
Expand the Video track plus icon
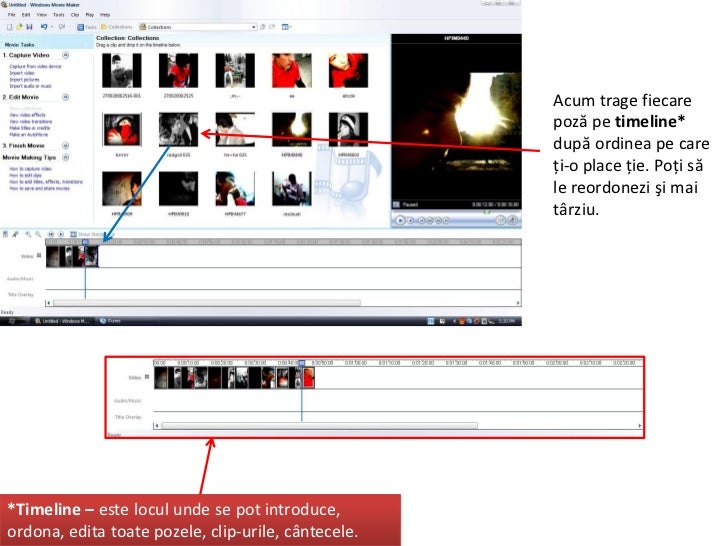pyautogui.click(x=39, y=255)
